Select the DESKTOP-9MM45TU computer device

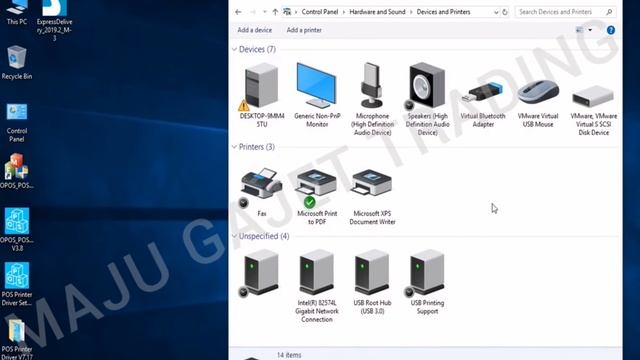pyautogui.click(x=262, y=95)
